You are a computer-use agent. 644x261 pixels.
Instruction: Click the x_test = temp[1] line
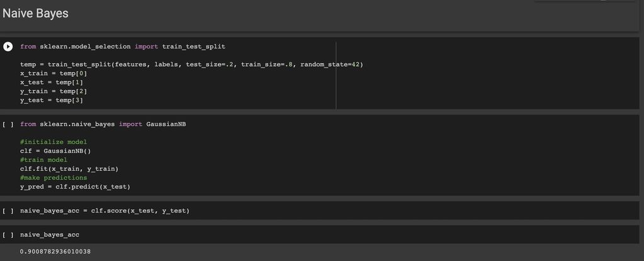point(51,82)
